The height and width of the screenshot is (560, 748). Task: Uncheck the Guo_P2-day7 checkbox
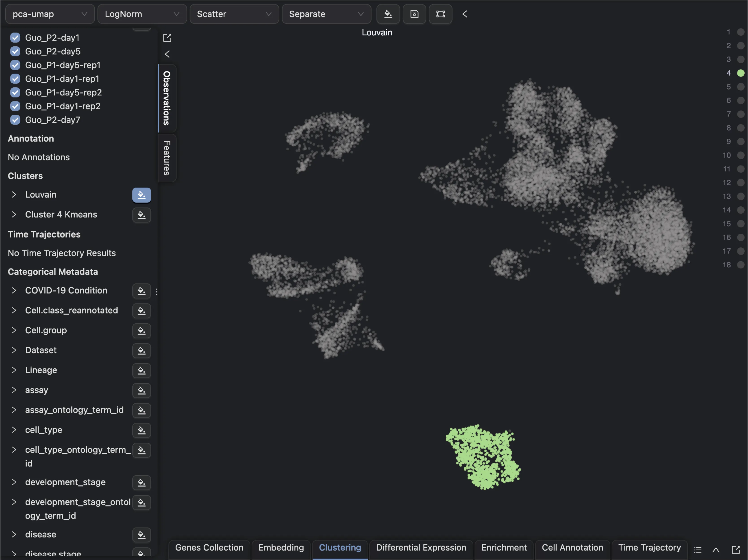[15, 120]
